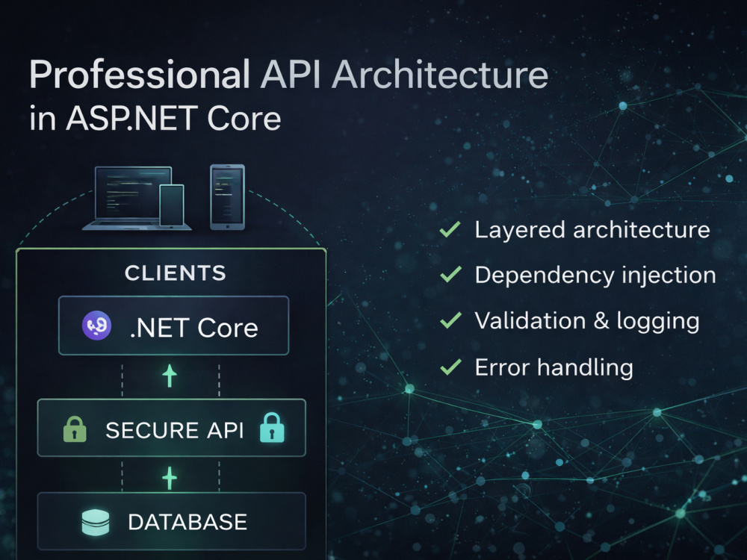Viewport: 747px width, 560px height.
Task: Click the up arrow above DATABASE box
Action: pos(170,478)
